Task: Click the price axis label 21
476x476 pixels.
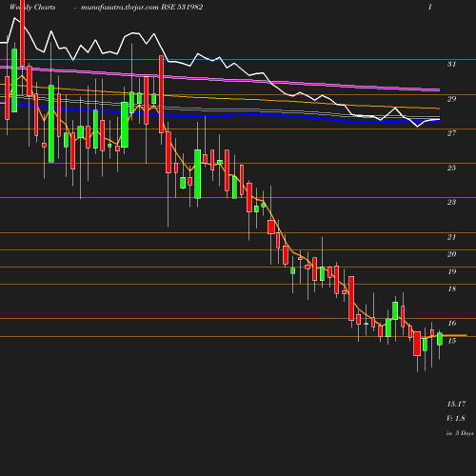Action: [x=451, y=237]
